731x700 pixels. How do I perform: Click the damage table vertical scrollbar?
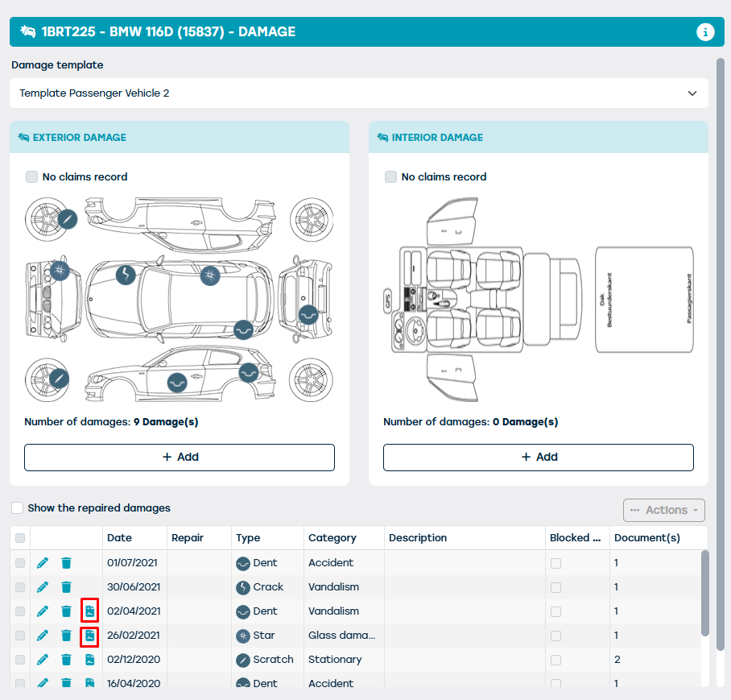(705, 592)
